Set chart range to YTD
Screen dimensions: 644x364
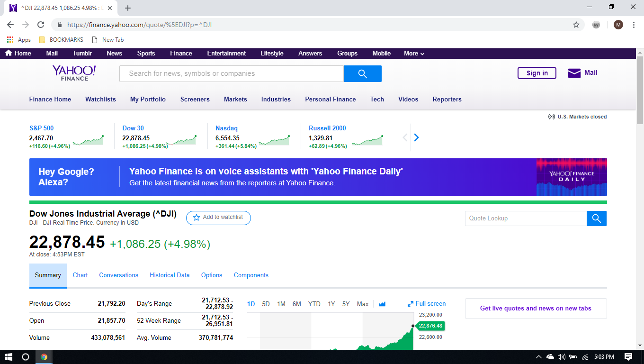coord(314,304)
